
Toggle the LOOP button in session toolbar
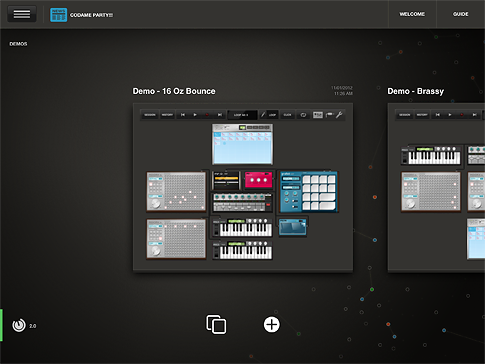pyautogui.click(x=273, y=115)
